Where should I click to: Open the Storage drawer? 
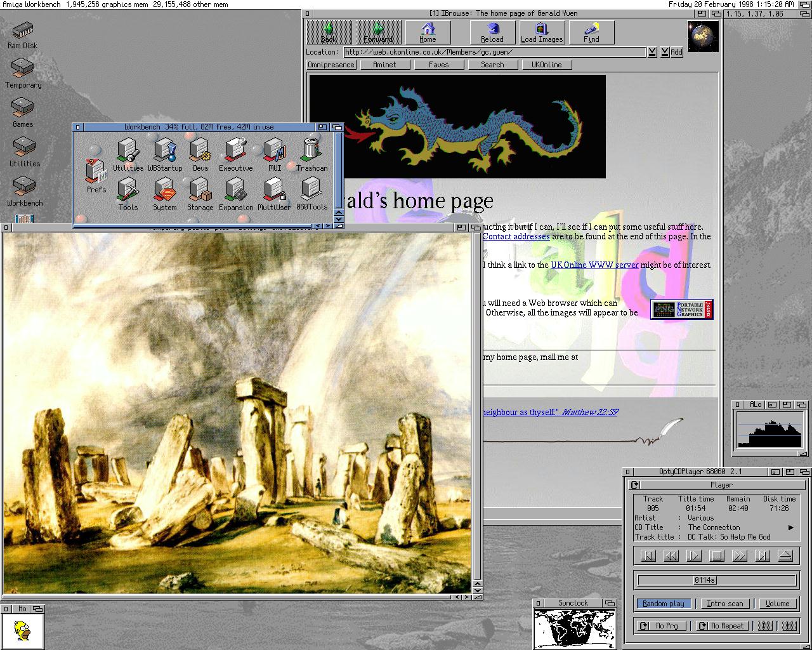(200, 195)
